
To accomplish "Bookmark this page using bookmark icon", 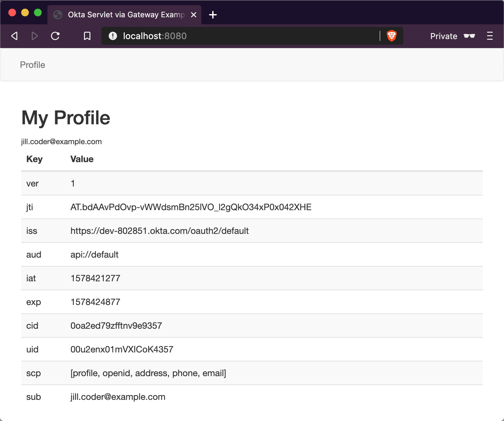I will pos(87,36).
